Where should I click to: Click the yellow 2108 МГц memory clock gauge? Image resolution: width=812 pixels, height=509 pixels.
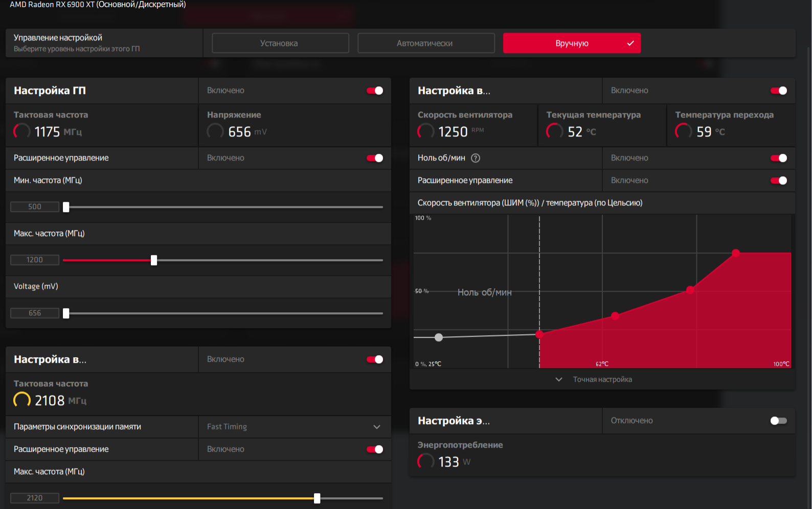click(22, 400)
